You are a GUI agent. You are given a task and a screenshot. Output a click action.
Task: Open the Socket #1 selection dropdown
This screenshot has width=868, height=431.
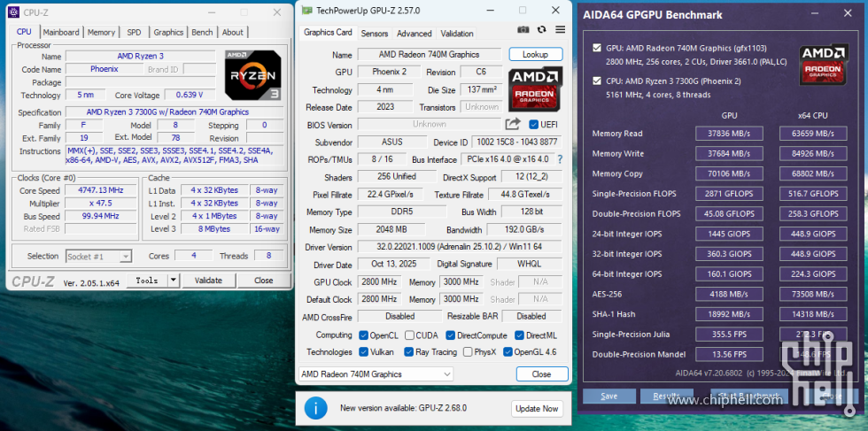click(98, 256)
